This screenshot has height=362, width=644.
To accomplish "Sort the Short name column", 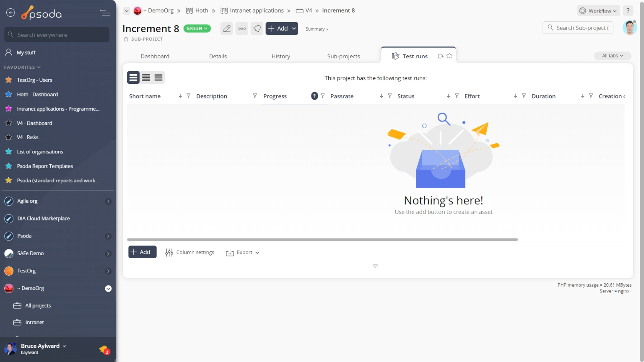I will (180, 96).
